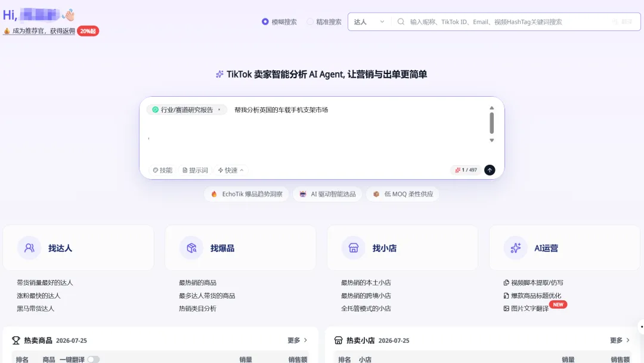Open 图片文字翻译 tool
The width and height of the screenshot is (644, 363).
[x=530, y=308]
